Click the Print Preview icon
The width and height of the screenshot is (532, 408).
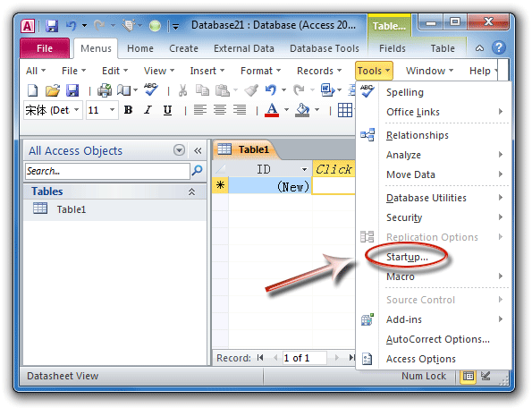point(124,90)
